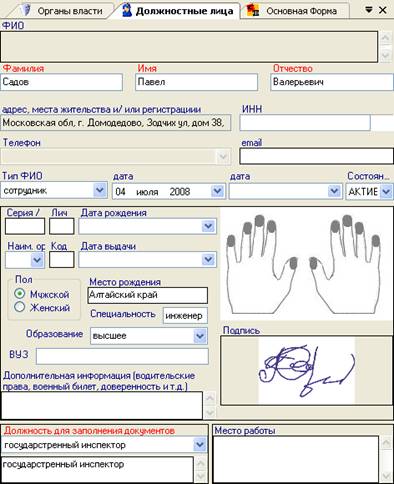Open the Тип ФИО dropdown

click(100, 190)
